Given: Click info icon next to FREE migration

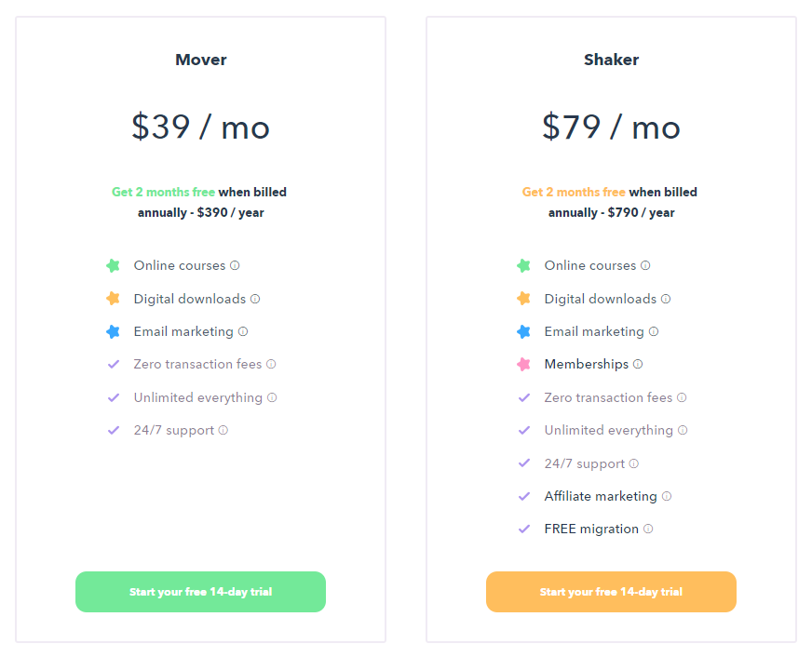Looking at the screenshot, I should click(x=648, y=529).
